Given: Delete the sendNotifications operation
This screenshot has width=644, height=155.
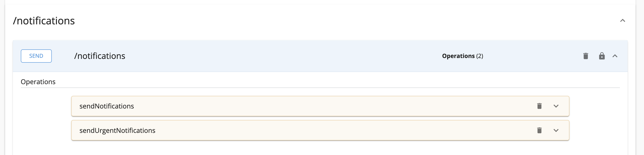Looking at the screenshot, I should tap(539, 106).
